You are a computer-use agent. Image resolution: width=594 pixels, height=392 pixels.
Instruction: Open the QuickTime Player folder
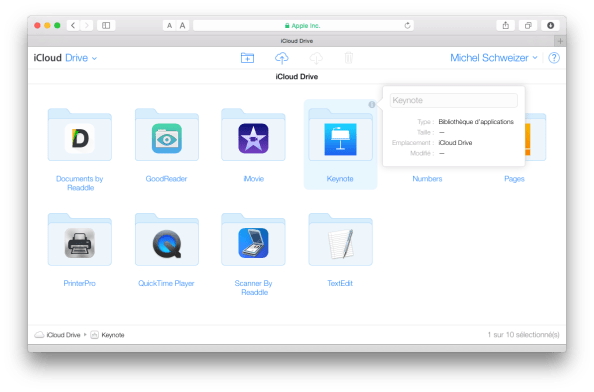(167, 239)
